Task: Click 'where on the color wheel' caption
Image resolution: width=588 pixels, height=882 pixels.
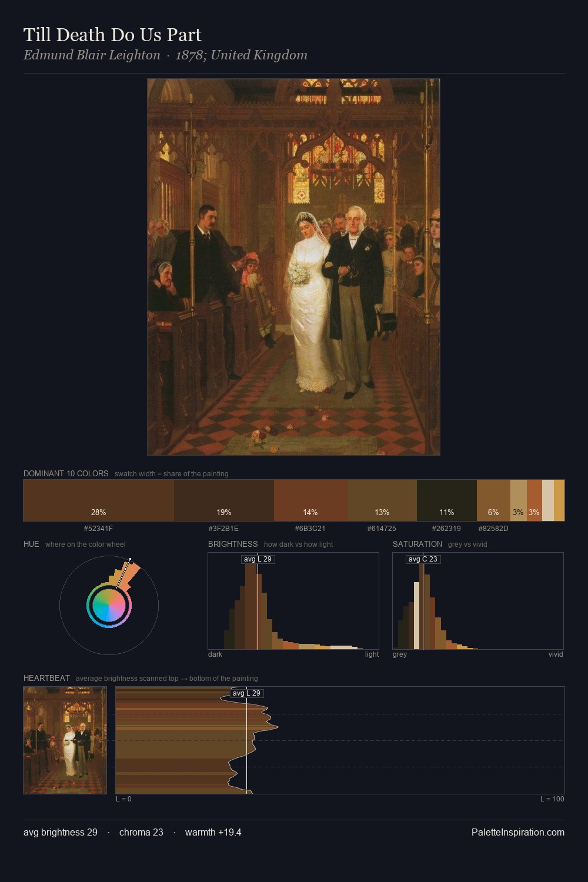Action: (x=85, y=544)
